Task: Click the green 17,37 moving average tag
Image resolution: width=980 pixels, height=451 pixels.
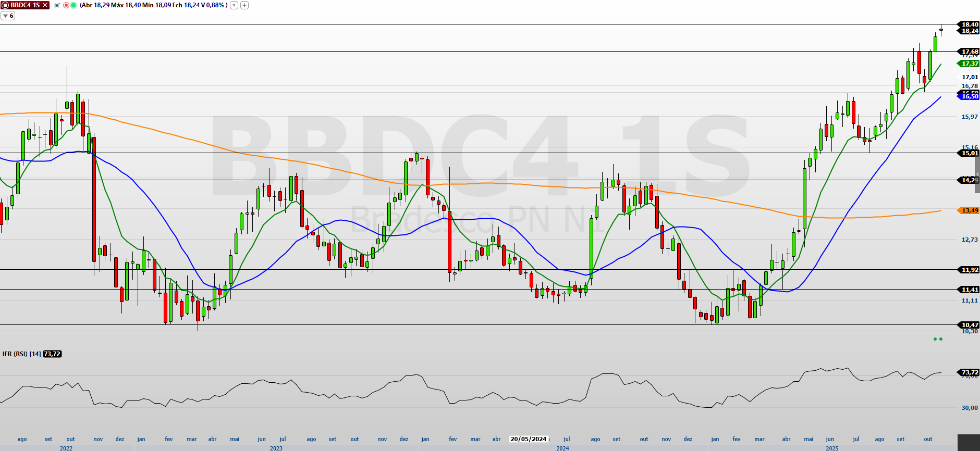Action: pos(969,64)
